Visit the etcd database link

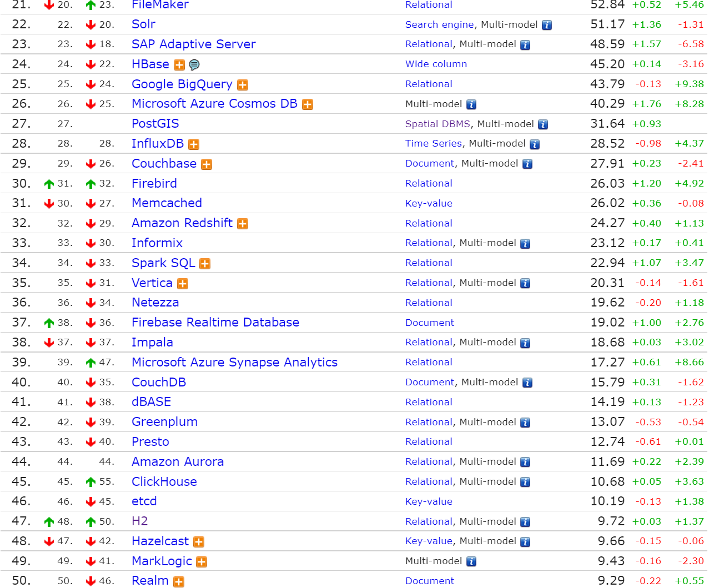click(x=144, y=501)
